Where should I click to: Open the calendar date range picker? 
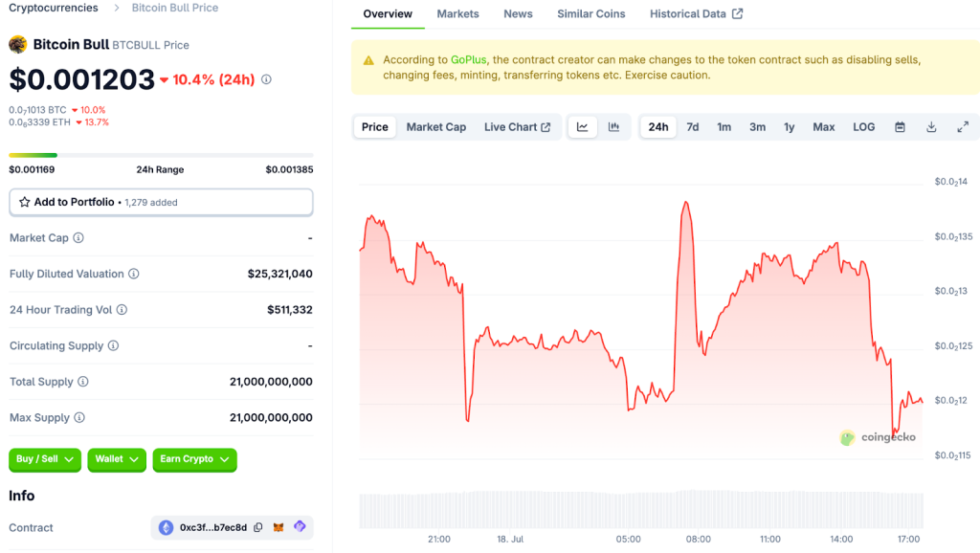click(900, 127)
